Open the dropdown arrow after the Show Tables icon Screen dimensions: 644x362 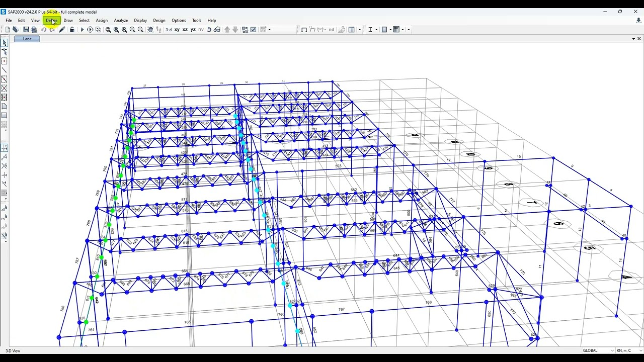point(359,30)
